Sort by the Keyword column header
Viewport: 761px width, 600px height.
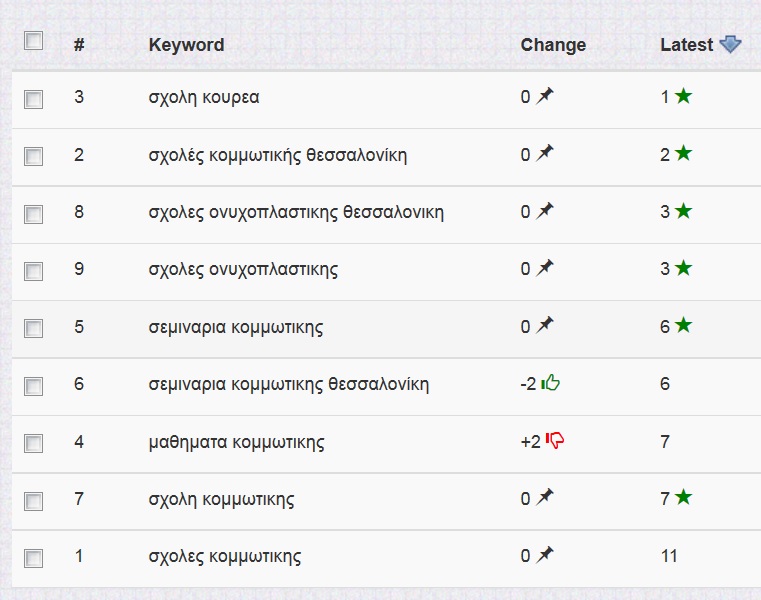(x=186, y=45)
